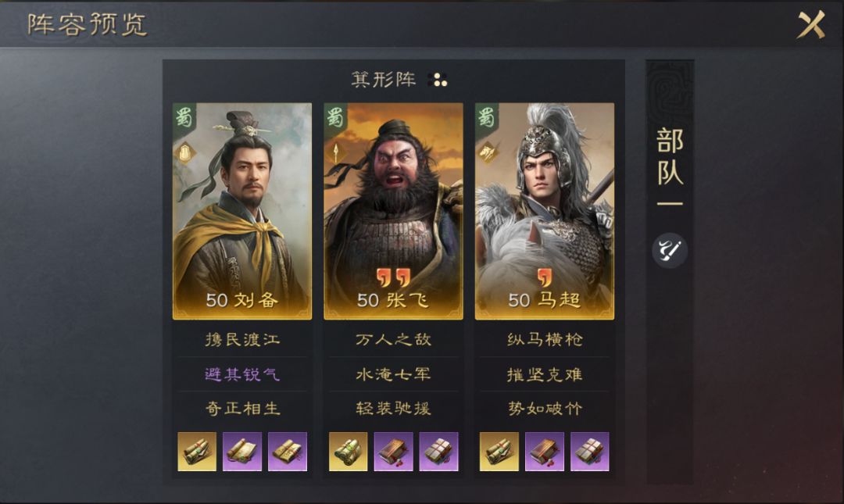Select 张飞's third purple book item
This screenshot has width=844, height=504.
[x=438, y=451]
